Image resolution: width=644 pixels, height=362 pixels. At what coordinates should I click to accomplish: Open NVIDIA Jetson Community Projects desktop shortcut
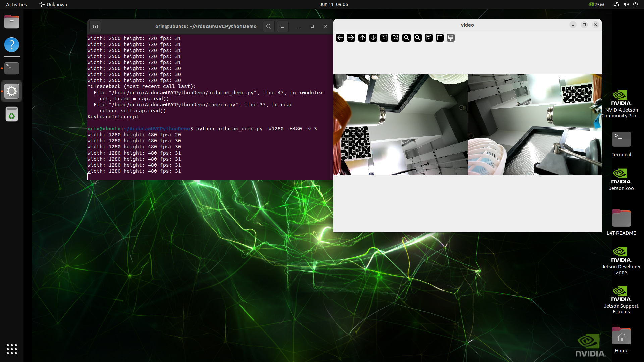click(x=621, y=104)
